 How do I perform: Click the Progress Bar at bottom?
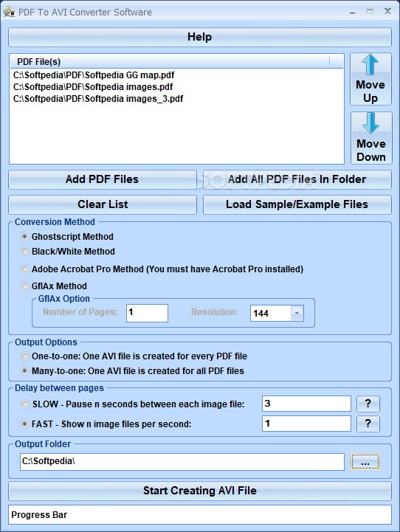pyautogui.click(x=200, y=515)
